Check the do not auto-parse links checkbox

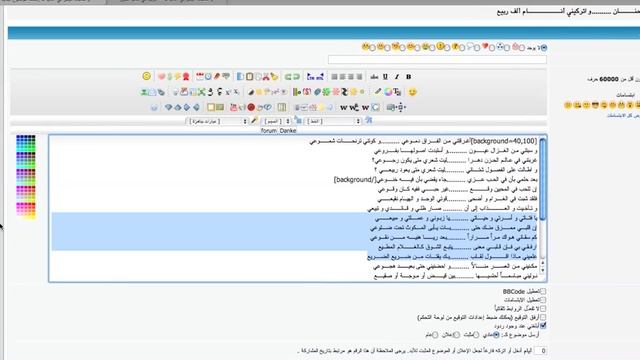543,309
